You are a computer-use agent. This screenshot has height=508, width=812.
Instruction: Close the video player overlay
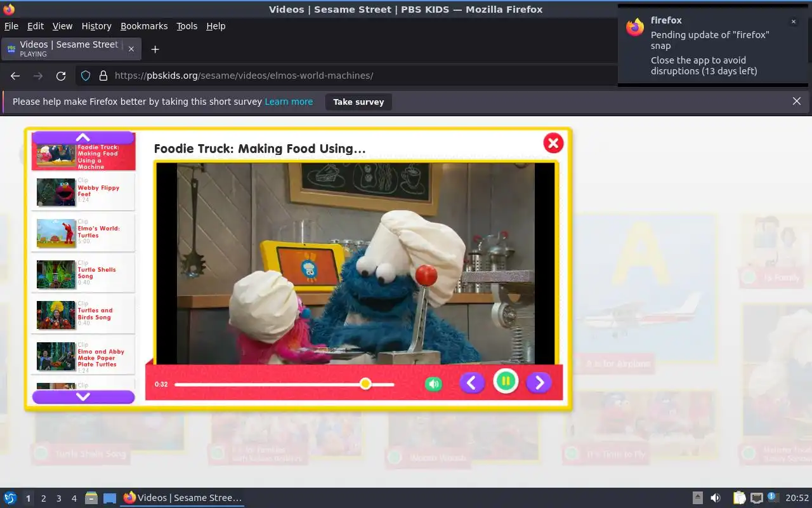(x=553, y=143)
